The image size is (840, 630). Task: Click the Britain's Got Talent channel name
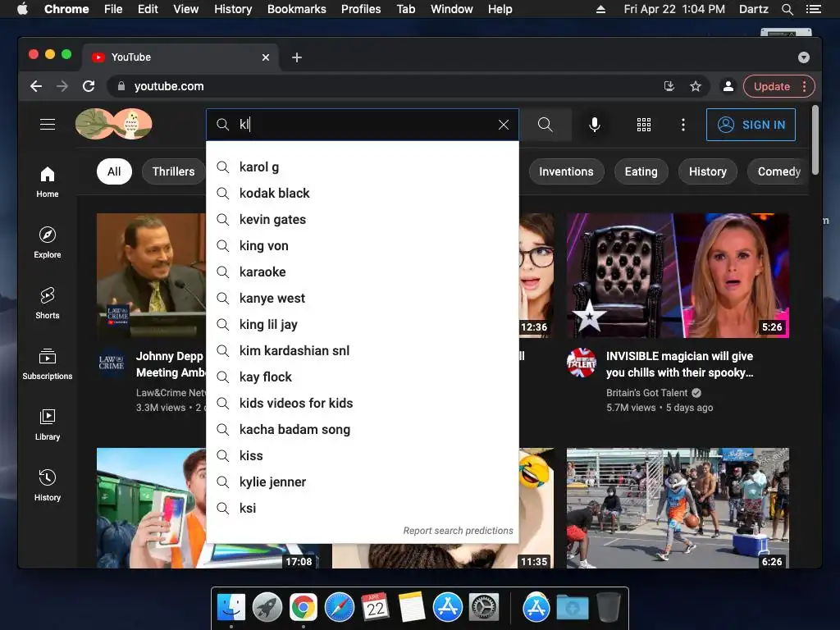646,393
